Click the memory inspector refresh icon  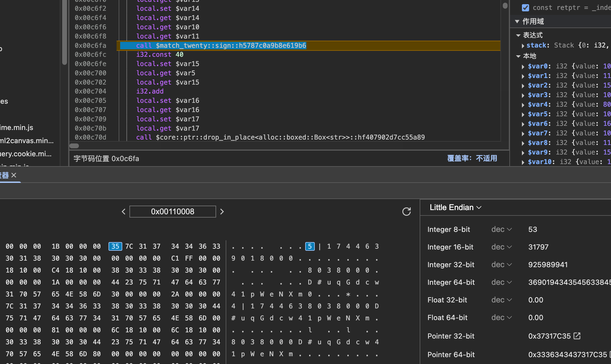click(x=406, y=212)
